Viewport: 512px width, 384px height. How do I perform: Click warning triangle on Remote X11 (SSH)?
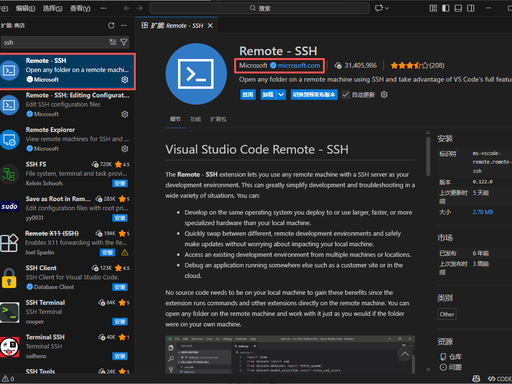125,252
